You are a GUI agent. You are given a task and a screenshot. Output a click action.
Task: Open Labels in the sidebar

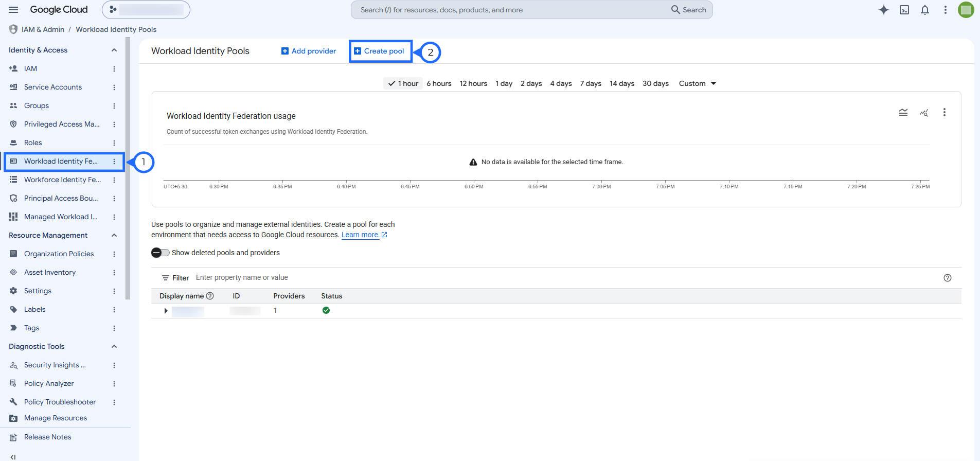tap(34, 309)
